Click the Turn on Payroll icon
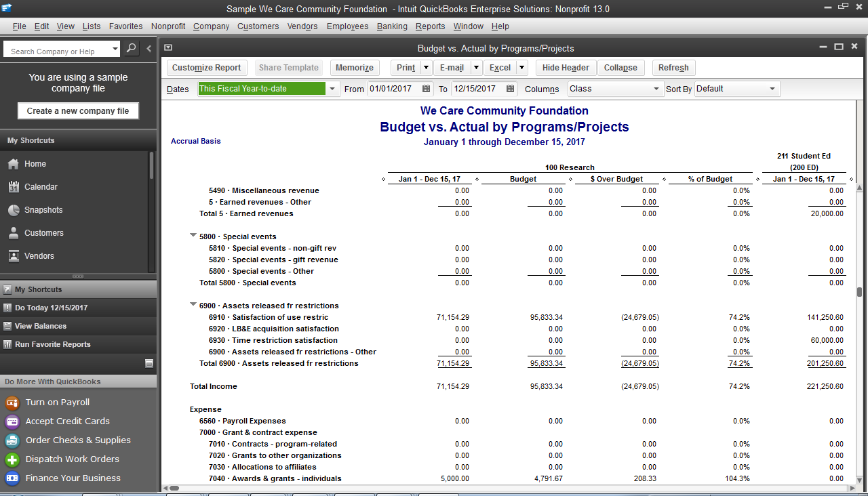Image resolution: width=868 pixels, height=496 pixels. (x=12, y=402)
